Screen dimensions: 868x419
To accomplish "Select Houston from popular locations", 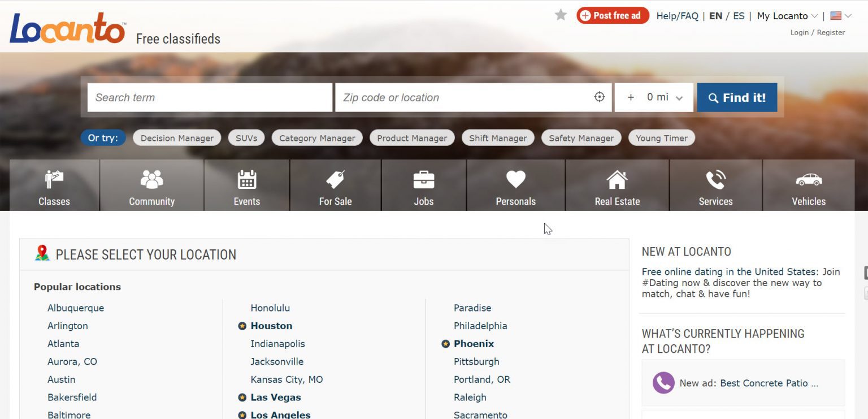I will click(x=271, y=326).
